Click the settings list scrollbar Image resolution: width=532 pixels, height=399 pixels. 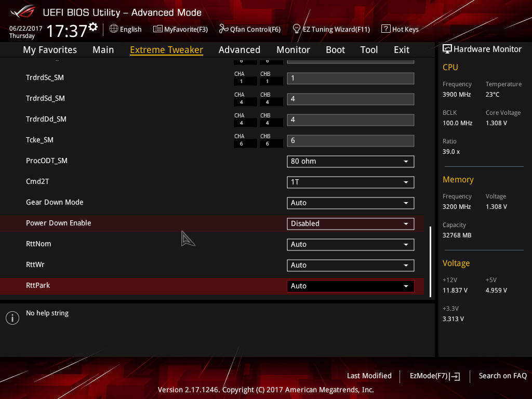(x=431, y=262)
